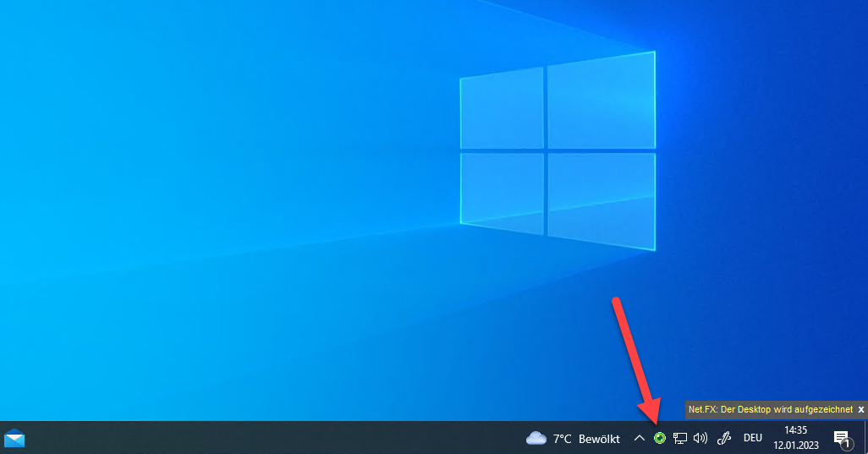Switch the DEU input language indicator
Viewport: 868px width, 454px height.
(x=753, y=438)
